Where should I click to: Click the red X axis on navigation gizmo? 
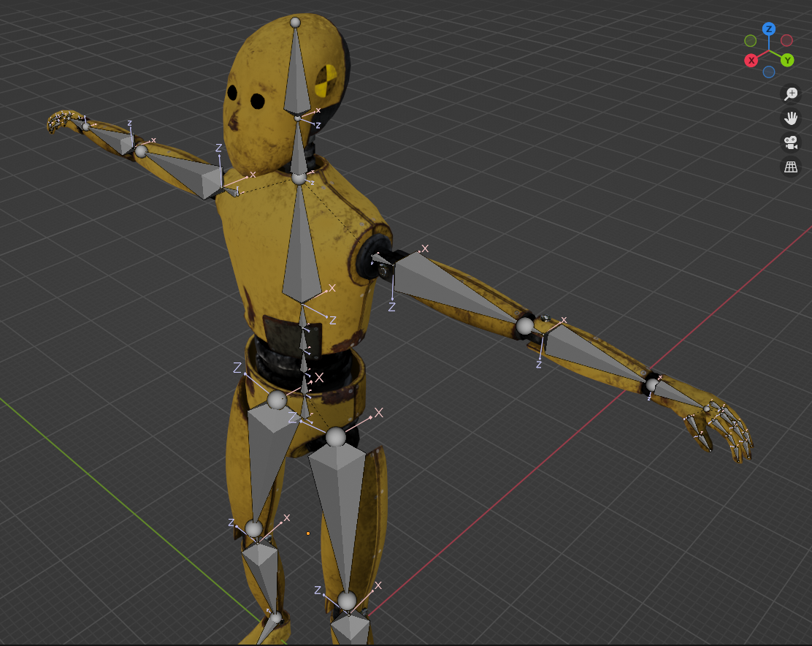click(751, 60)
